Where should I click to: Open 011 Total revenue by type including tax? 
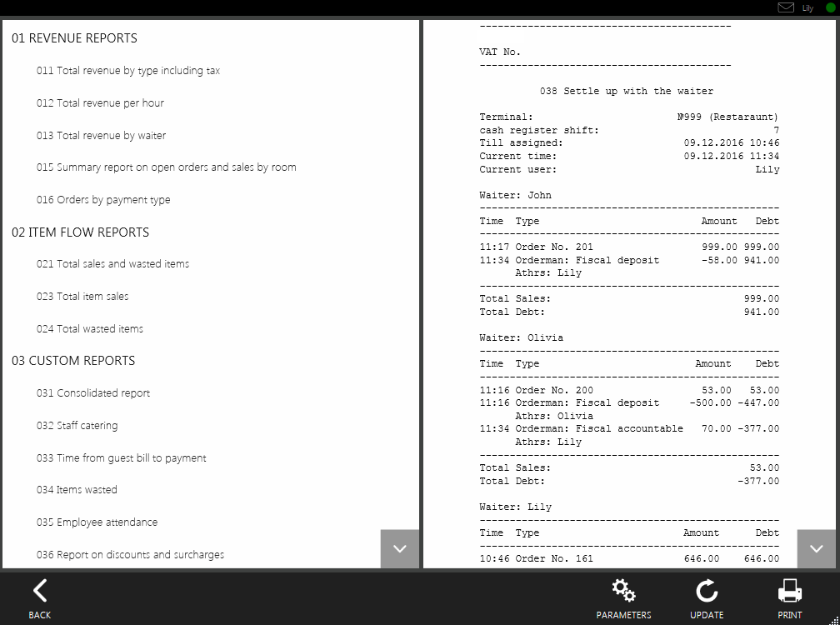pos(128,71)
